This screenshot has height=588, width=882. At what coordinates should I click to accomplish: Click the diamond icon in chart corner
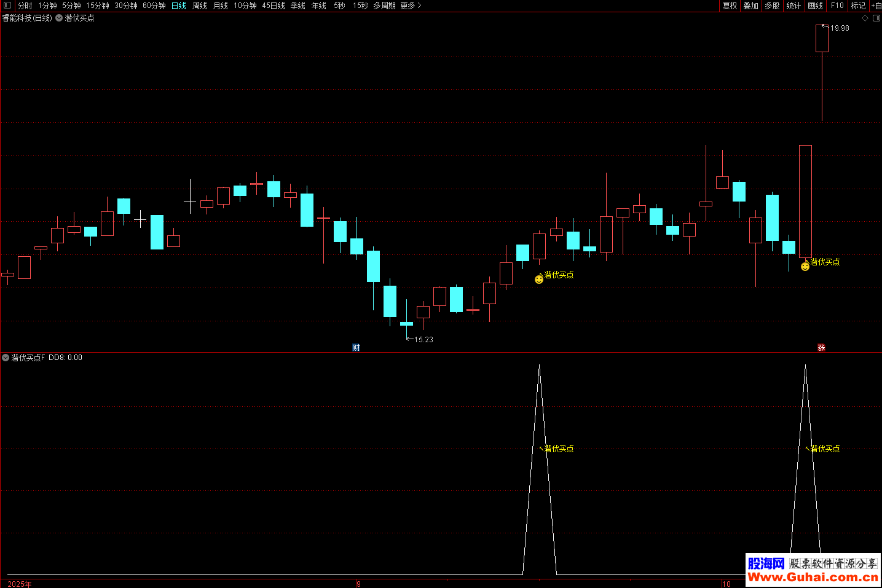coord(865,18)
